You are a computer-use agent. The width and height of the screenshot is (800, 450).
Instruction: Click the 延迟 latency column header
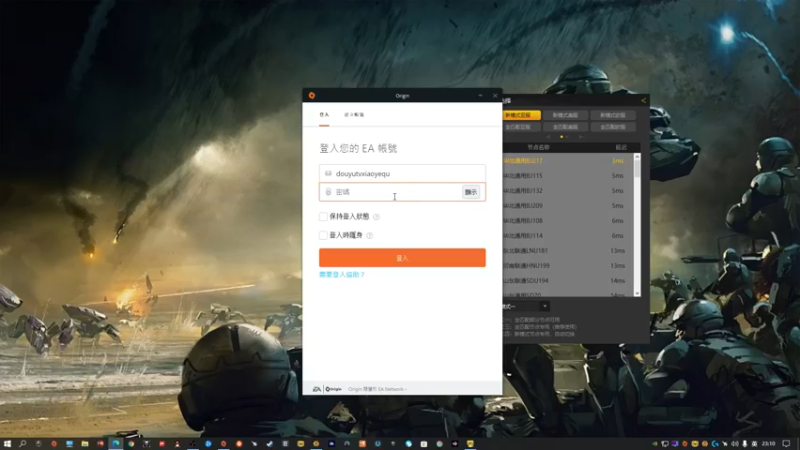[x=620, y=147]
